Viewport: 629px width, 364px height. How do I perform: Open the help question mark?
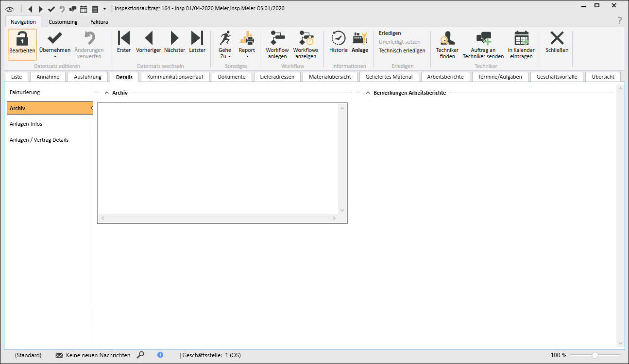619,20
